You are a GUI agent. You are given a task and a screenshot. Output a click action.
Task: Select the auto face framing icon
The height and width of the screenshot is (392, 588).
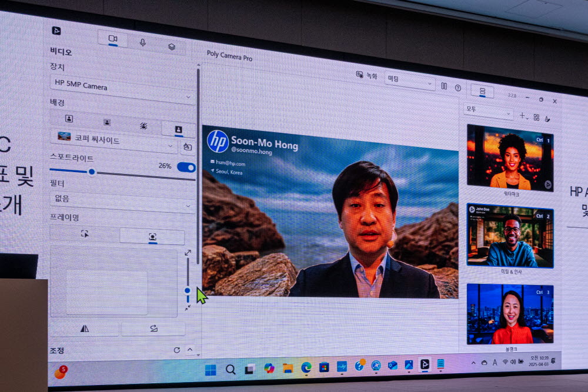click(153, 236)
